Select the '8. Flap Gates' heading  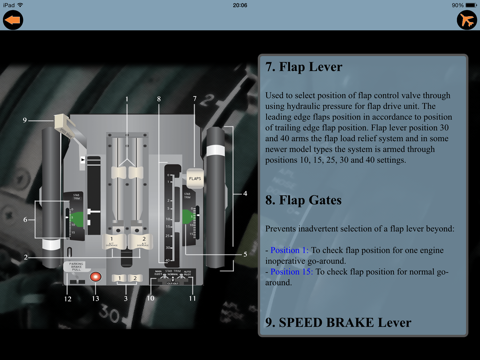pos(303,200)
